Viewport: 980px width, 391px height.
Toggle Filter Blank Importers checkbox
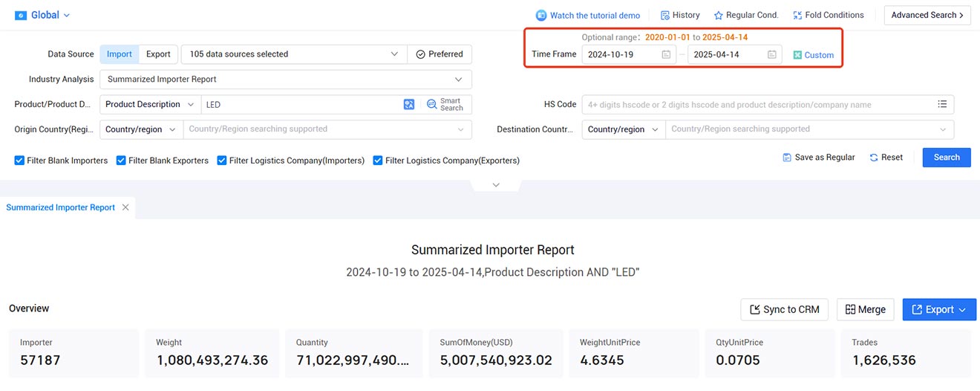coord(20,161)
